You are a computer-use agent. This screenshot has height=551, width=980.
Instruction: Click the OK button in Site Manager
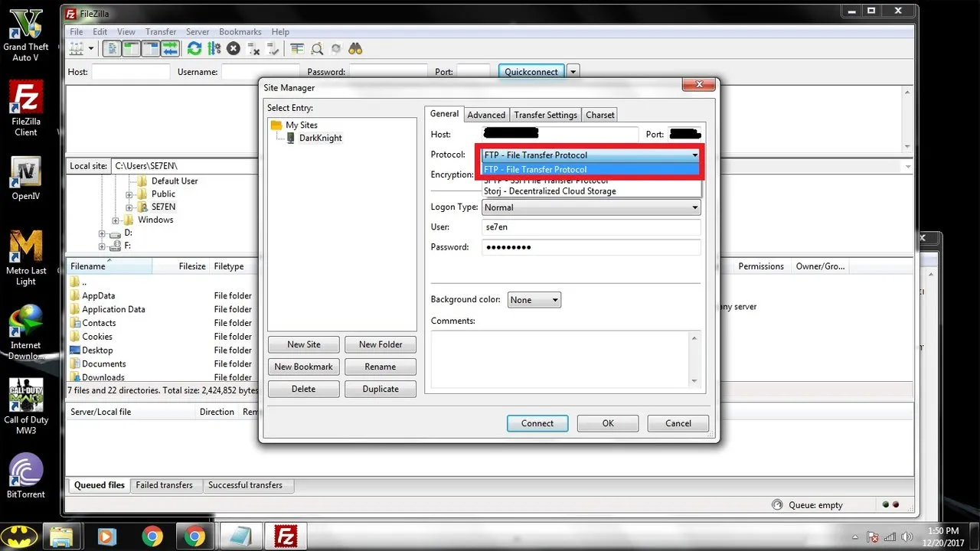coord(608,423)
